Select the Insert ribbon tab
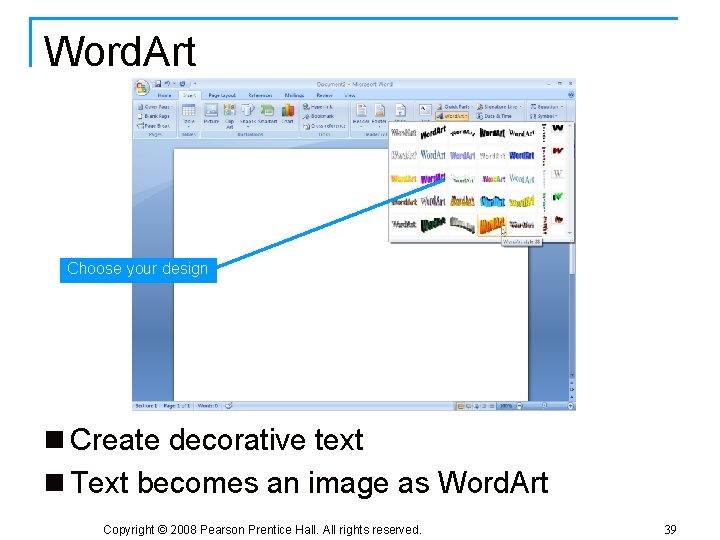The image size is (720, 540). click(x=189, y=96)
